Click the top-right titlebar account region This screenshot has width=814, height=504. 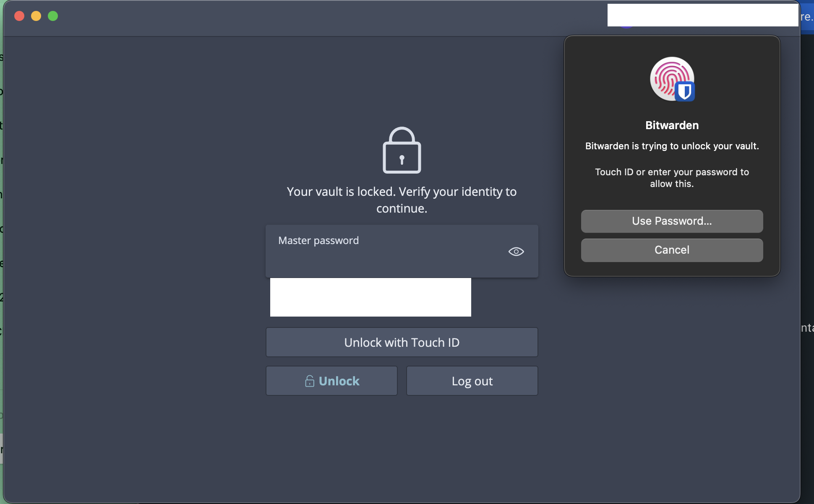click(x=703, y=15)
